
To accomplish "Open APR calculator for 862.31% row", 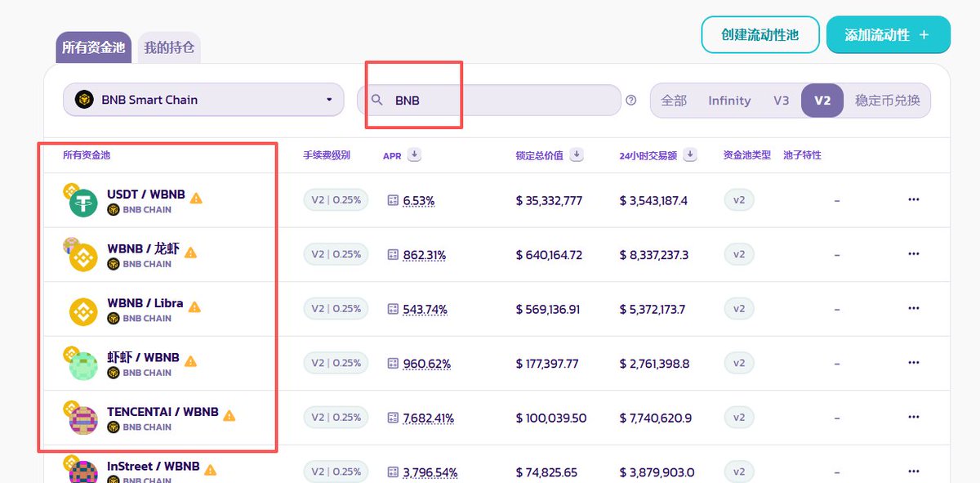I will click(393, 255).
